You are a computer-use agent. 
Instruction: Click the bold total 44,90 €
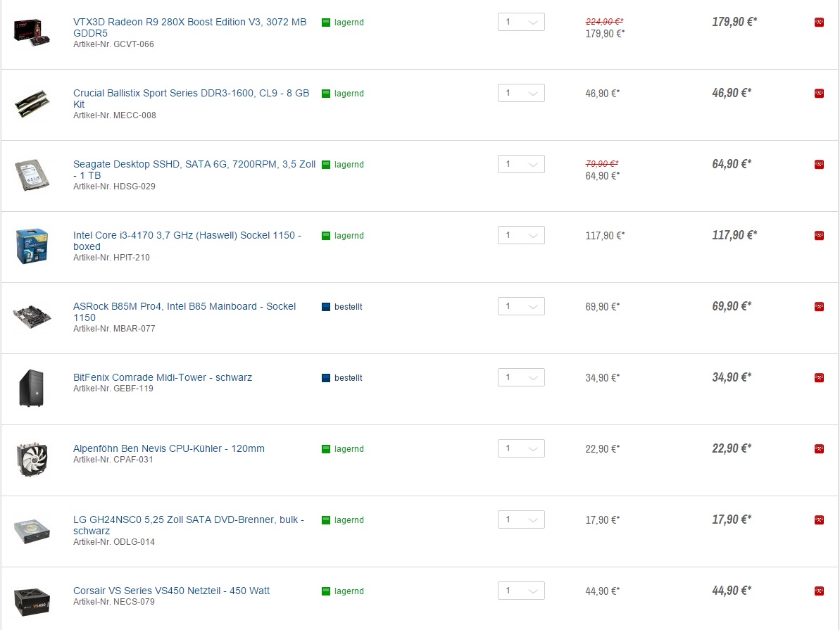point(732,591)
